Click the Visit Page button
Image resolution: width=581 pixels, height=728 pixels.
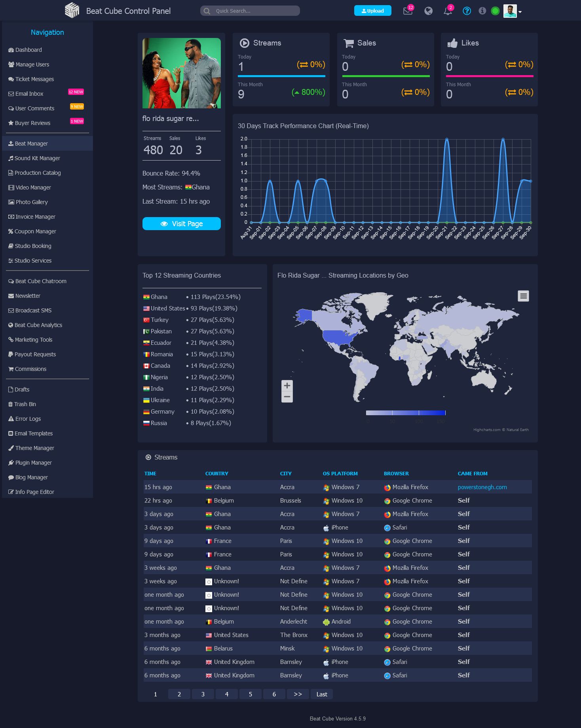[182, 223]
